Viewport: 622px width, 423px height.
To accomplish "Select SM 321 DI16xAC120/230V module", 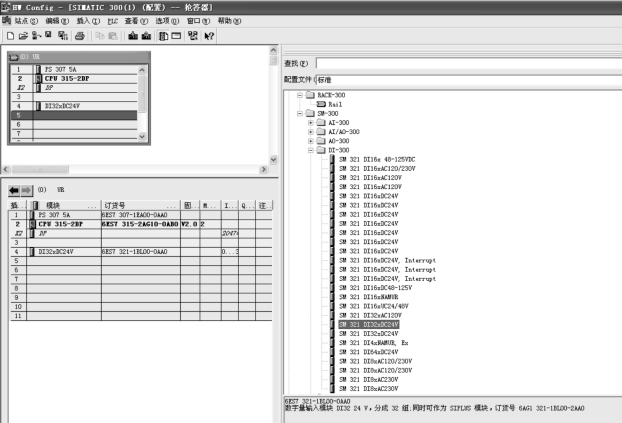I will pyautogui.click(x=377, y=168).
